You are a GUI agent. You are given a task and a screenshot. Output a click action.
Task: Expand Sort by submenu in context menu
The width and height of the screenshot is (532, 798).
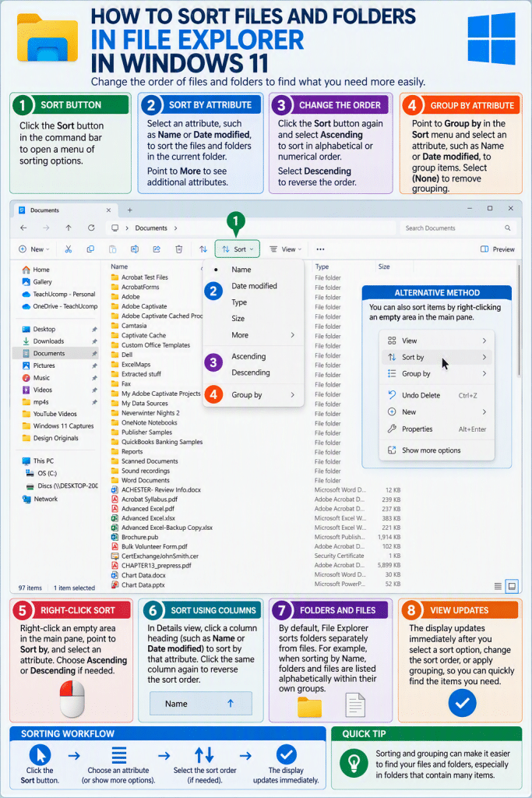(437, 357)
